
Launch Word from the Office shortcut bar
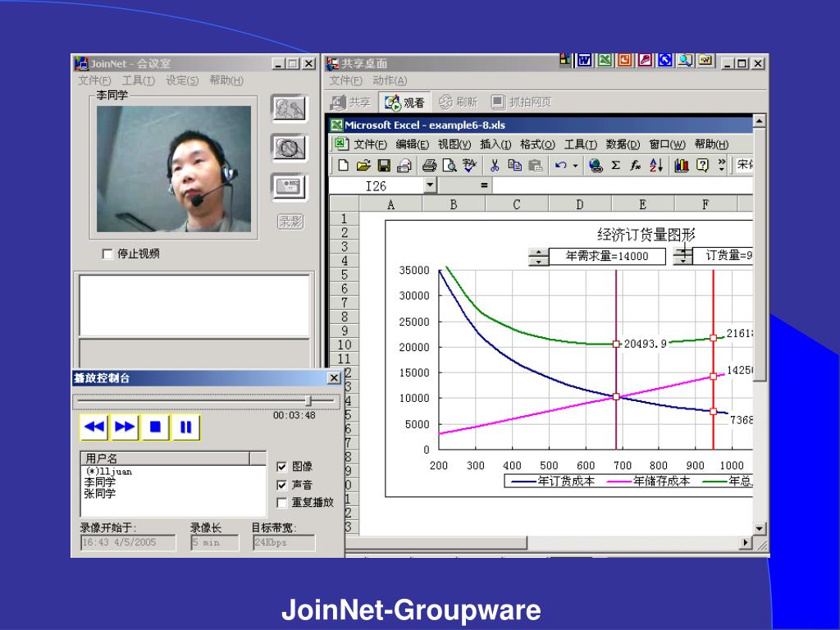click(584, 61)
